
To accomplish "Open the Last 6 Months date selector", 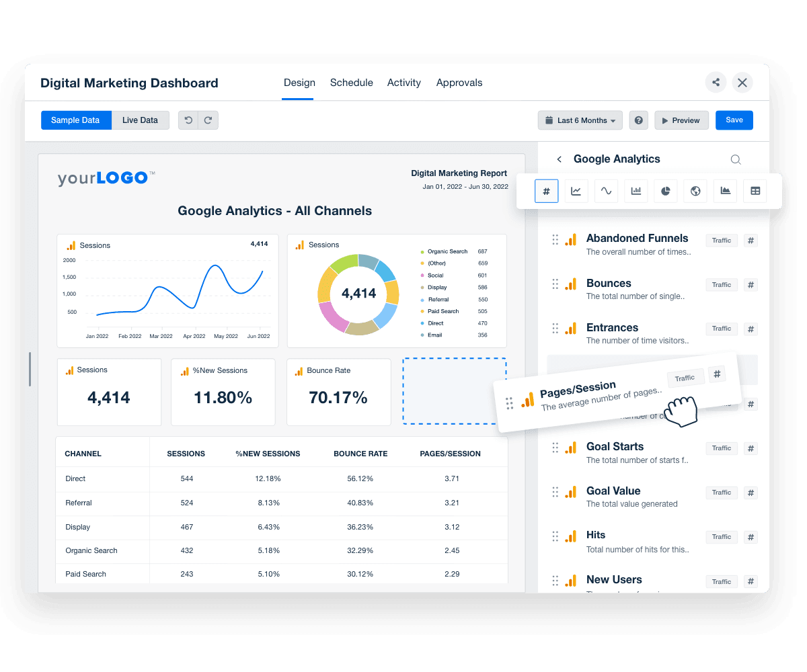I will tap(580, 120).
